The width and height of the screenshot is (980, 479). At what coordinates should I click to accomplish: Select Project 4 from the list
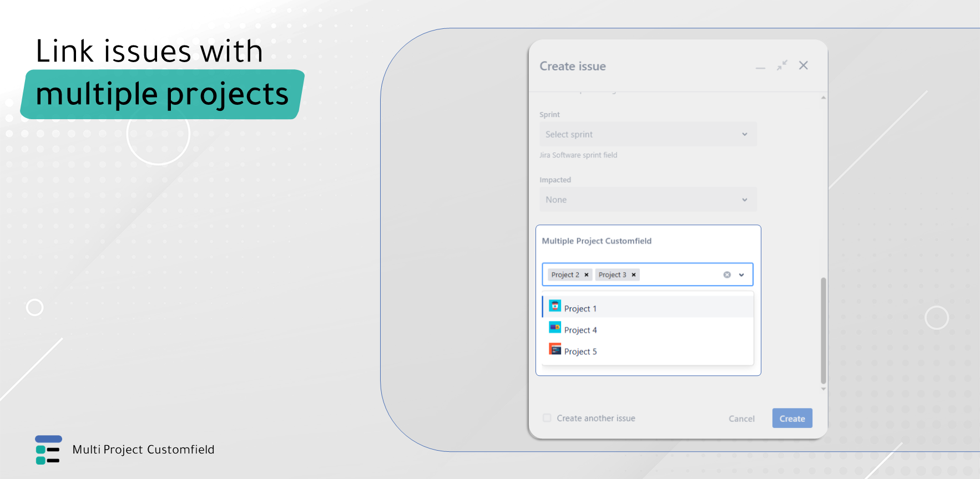click(x=648, y=329)
